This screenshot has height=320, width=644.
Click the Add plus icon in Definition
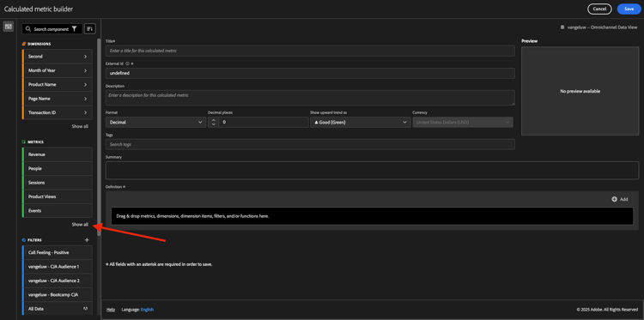click(615, 199)
